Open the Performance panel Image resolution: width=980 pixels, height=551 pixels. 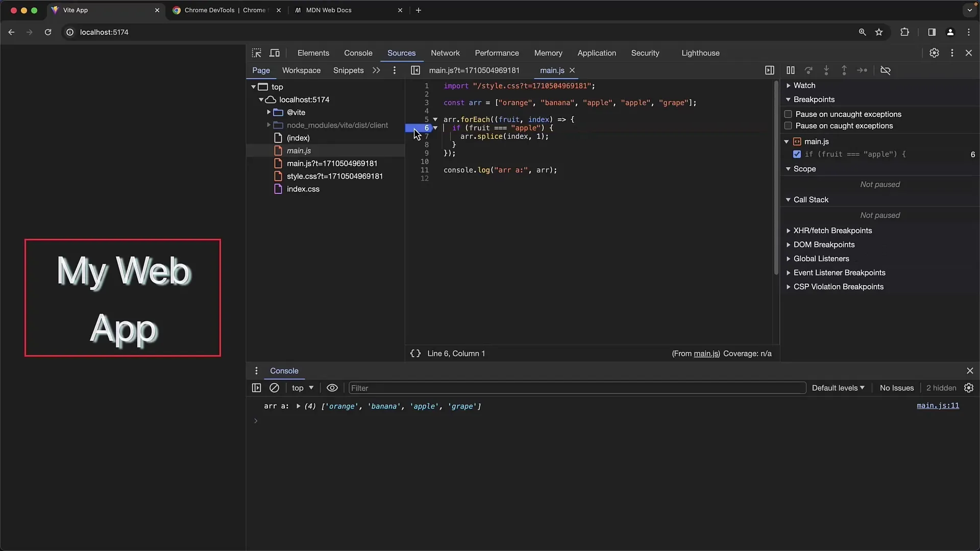pos(497,53)
